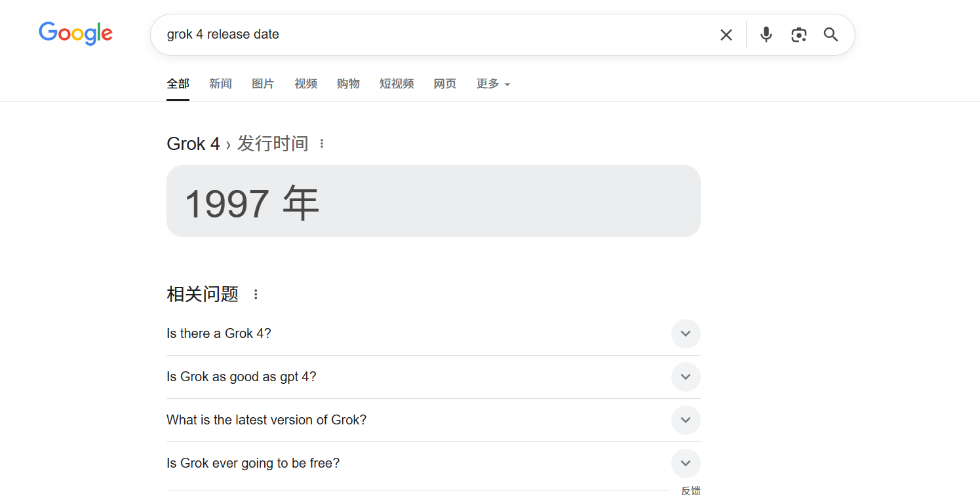Expand "Is Grok as good as gpt 4?" chevron

(x=686, y=377)
